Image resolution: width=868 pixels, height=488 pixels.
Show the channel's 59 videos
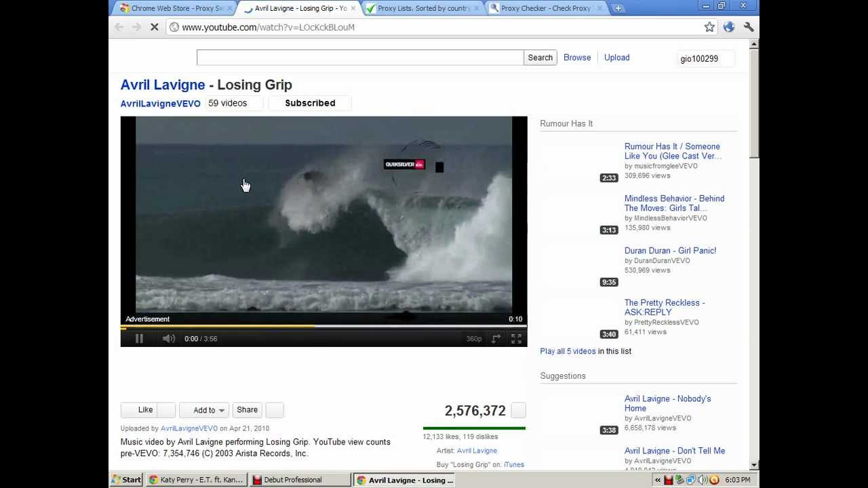tap(233, 103)
